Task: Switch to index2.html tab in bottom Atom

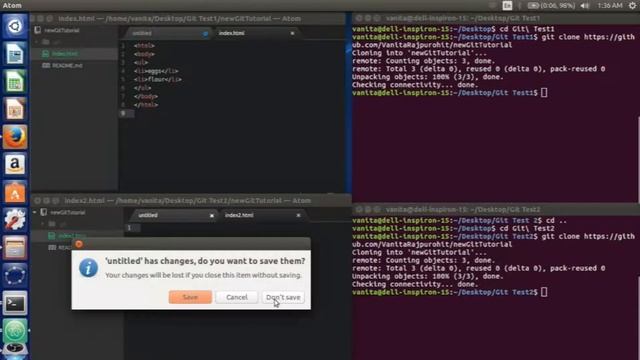Action: point(261,215)
